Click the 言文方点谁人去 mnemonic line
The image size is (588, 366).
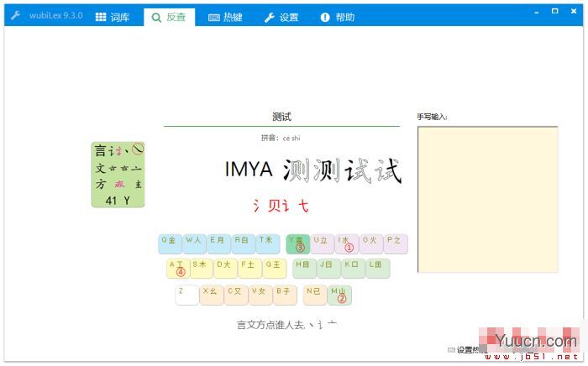287,325
